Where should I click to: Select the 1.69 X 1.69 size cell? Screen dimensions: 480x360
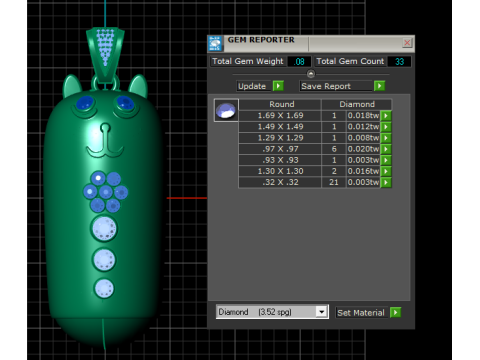[280, 116]
